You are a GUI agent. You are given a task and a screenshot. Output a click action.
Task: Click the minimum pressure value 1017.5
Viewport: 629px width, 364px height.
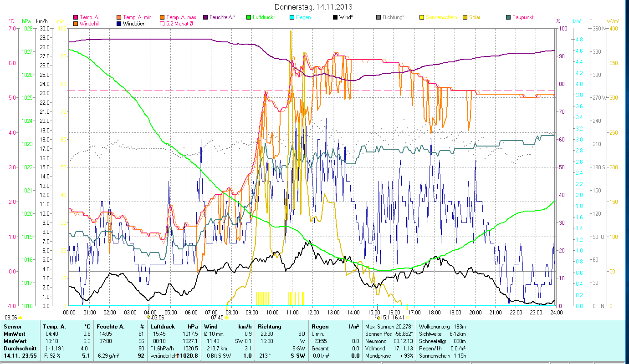[x=189, y=334]
